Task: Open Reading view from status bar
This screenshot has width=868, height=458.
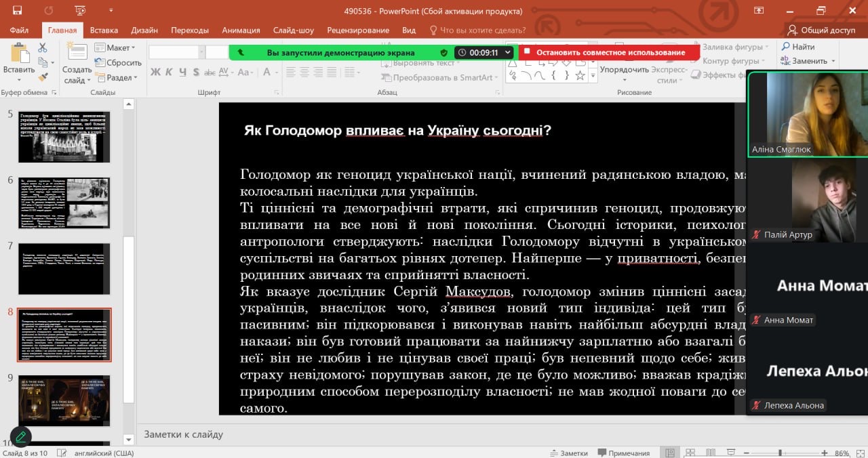Action: (711, 453)
